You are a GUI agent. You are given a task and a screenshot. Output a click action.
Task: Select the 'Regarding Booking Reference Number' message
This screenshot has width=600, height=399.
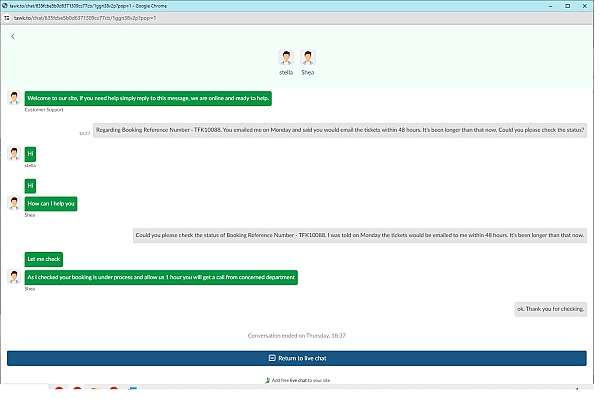tap(340, 130)
